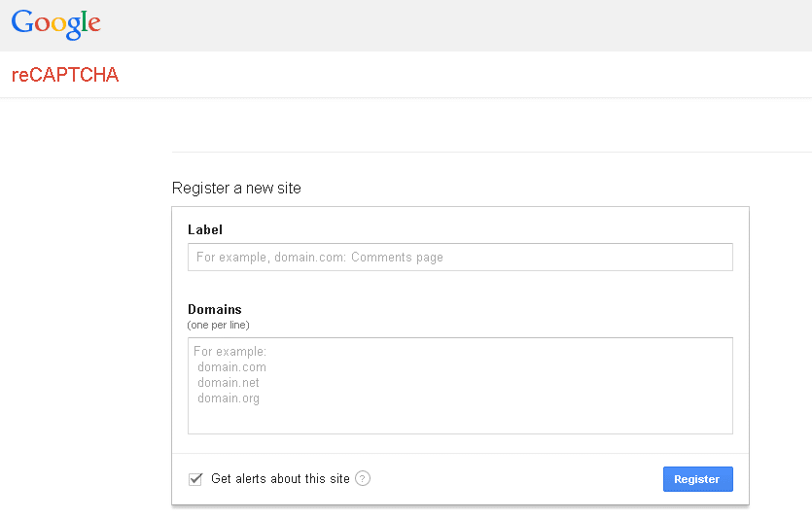Image resolution: width=812 pixels, height=519 pixels.
Task: Click the "Register a new site" heading
Action: tap(236, 188)
